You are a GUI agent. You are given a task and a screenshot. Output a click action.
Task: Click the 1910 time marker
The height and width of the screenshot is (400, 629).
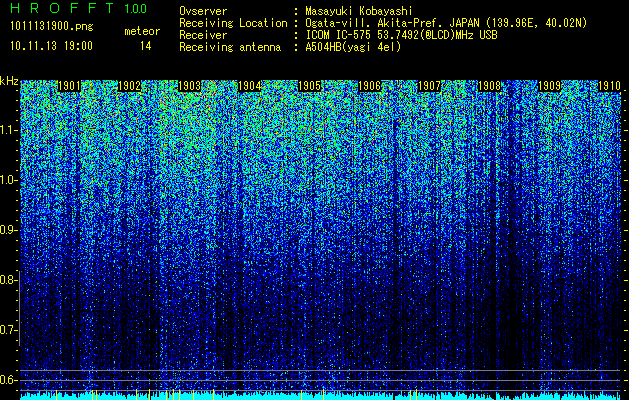coord(609,86)
